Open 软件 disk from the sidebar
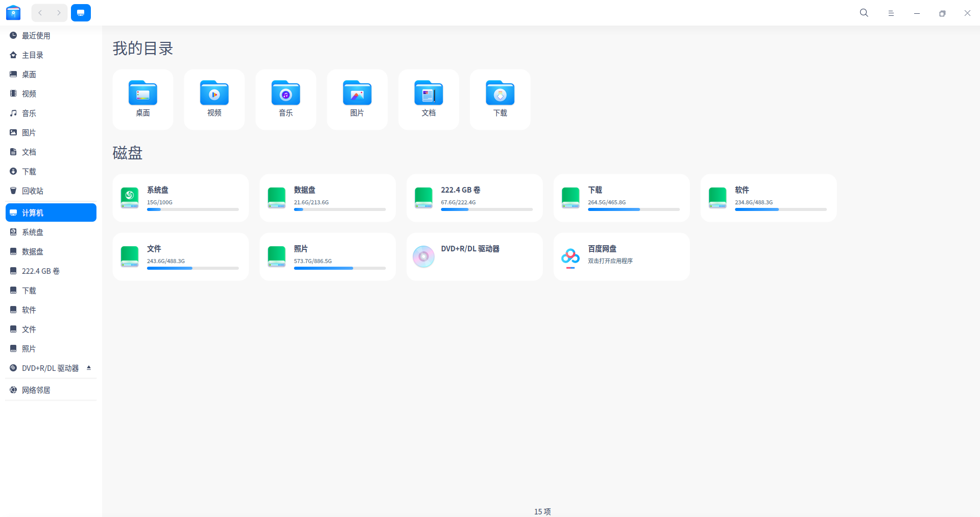This screenshot has width=980, height=517. (51, 310)
